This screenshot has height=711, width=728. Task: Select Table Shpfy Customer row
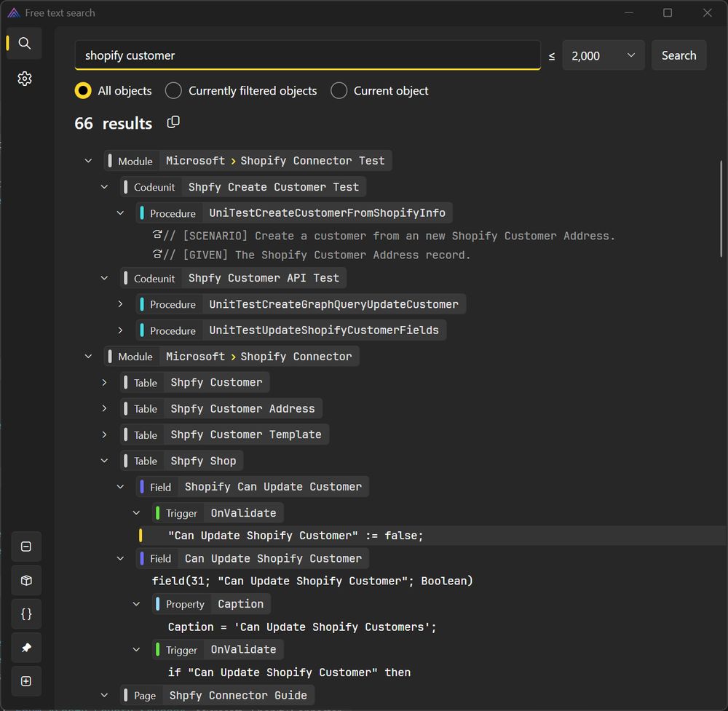[194, 382]
